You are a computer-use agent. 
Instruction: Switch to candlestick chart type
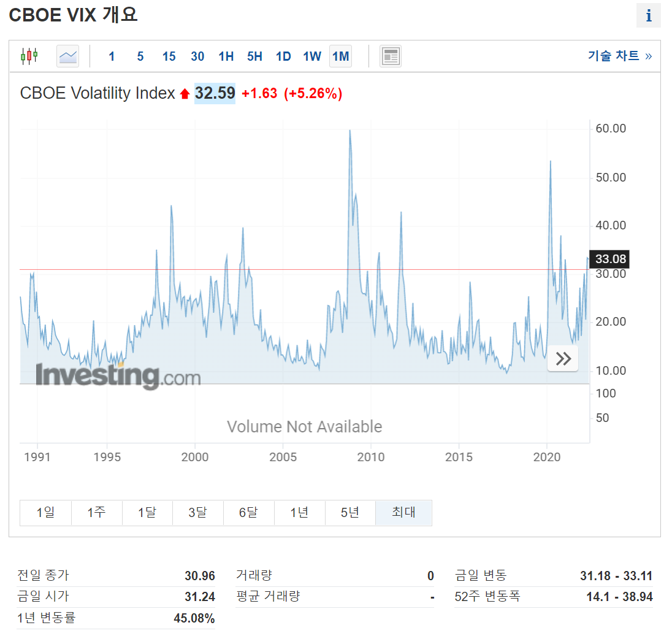coord(29,56)
